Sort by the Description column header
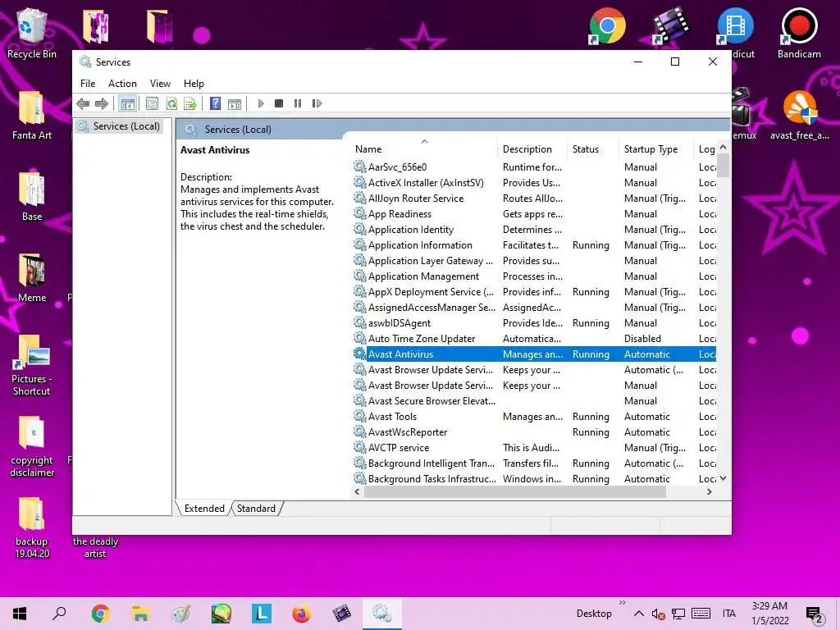The image size is (840, 630). click(532, 149)
